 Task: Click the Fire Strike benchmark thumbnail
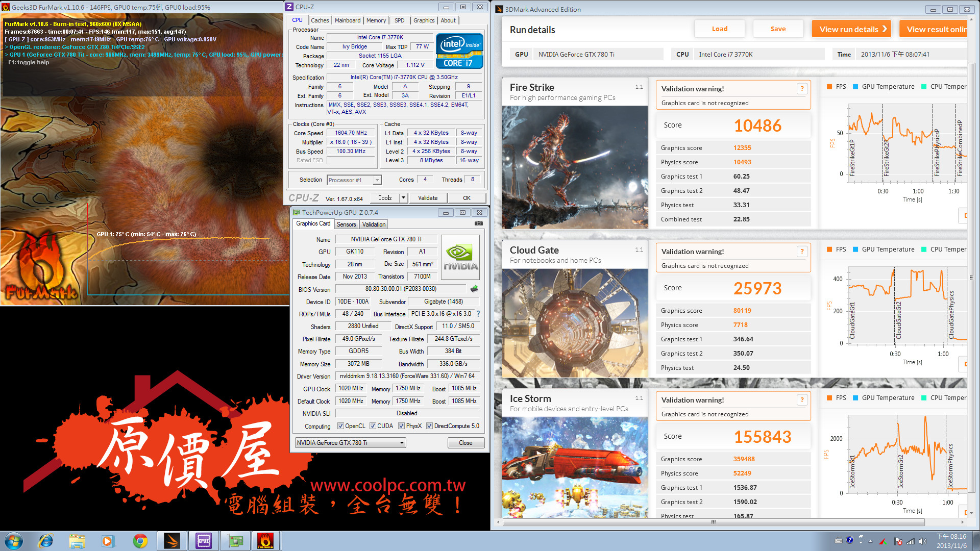[575, 167]
